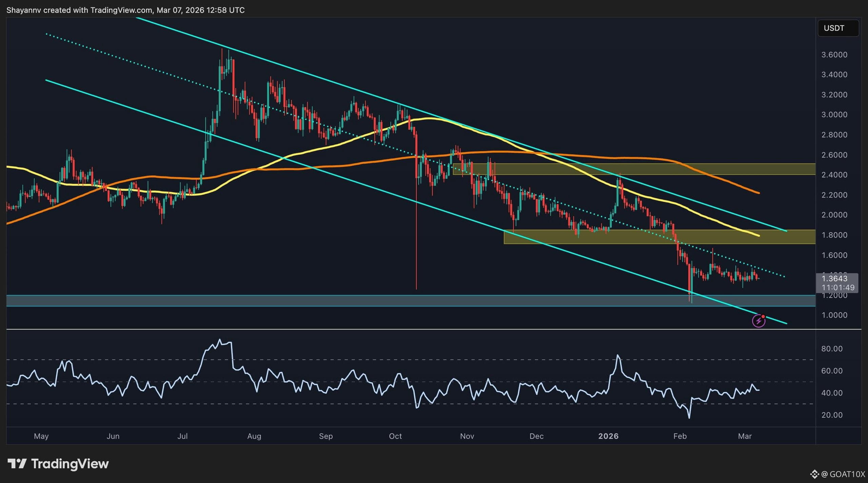868x483 pixels.
Task: Click the 2.0000 price scale label
Action: 834,215
